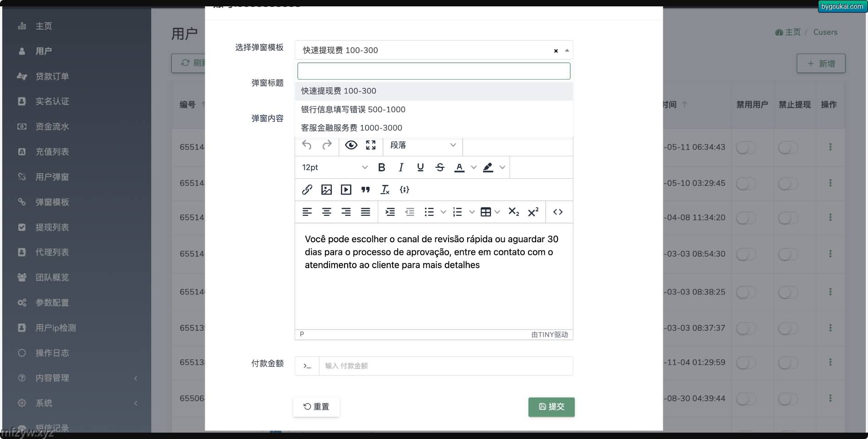
Task: Click the editor preview eye icon
Action: [351, 145]
